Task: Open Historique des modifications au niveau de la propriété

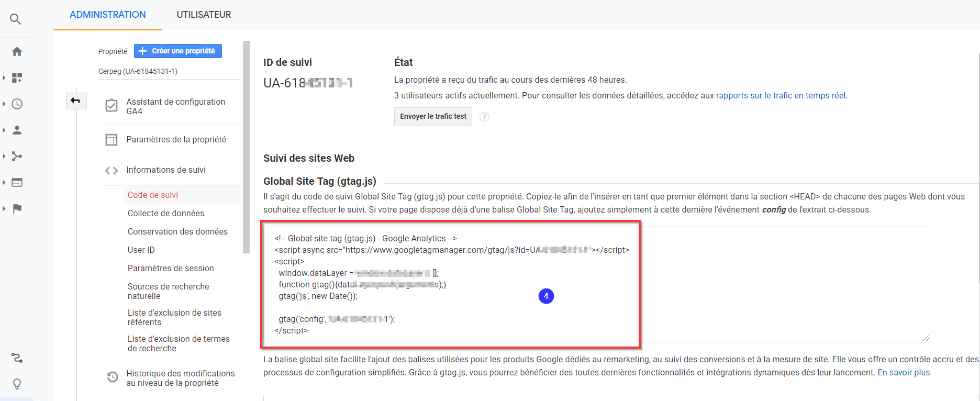Action: [x=181, y=378]
